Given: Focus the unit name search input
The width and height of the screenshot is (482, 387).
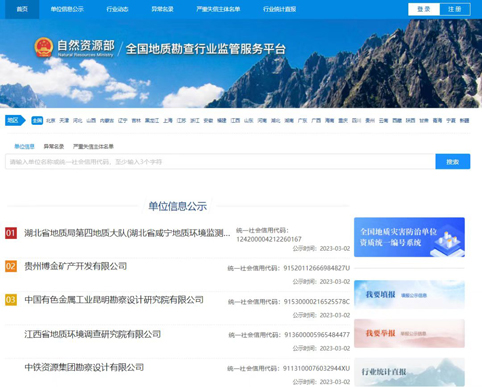Looking at the screenshot, I should [x=220, y=162].
